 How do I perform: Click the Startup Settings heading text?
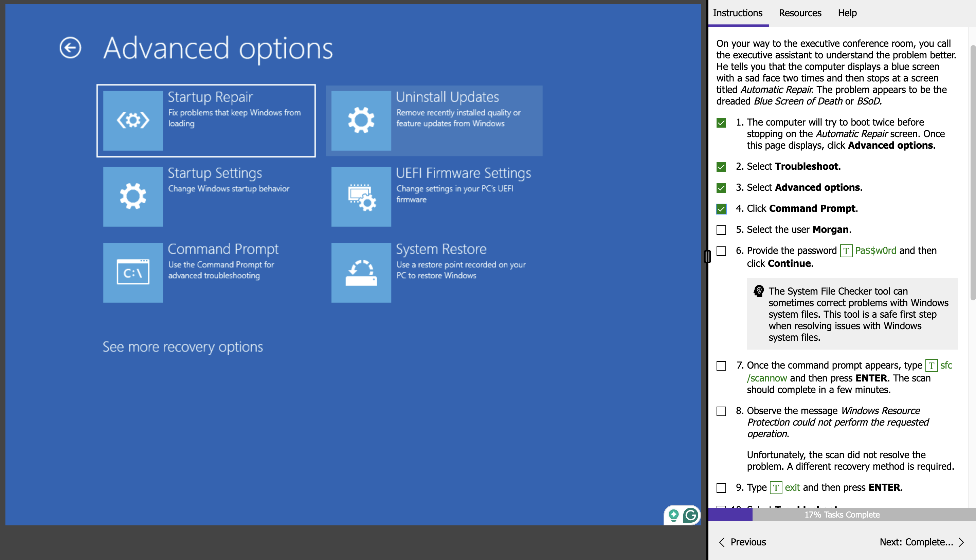[215, 173]
